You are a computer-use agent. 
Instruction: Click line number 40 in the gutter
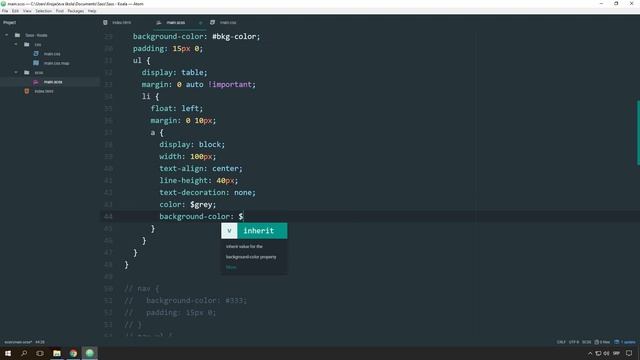pyautogui.click(x=108, y=169)
